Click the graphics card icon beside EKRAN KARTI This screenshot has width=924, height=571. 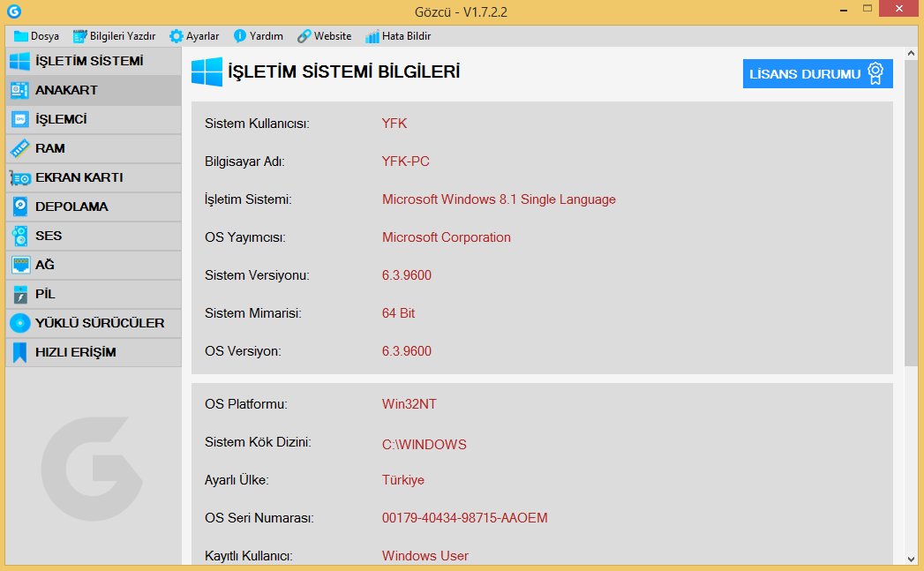point(20,178)
